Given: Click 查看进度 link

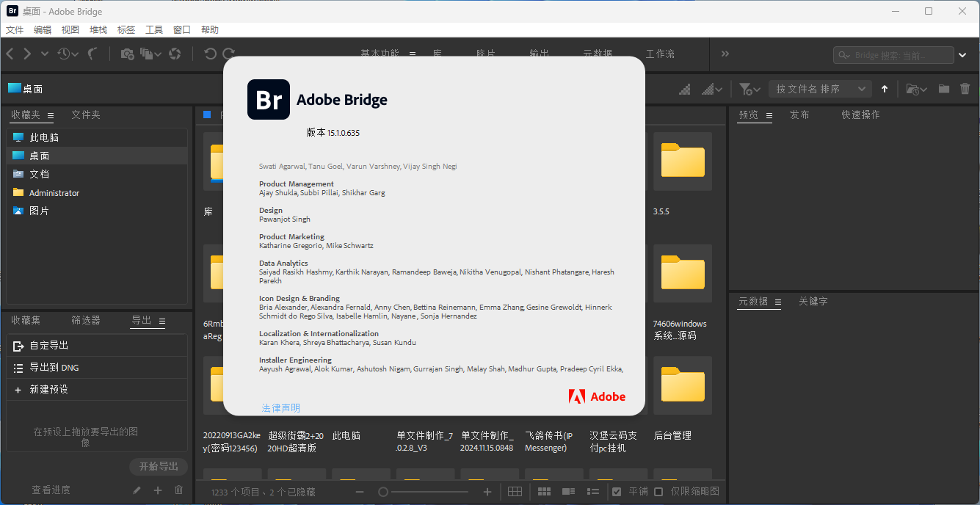Looking at the screenshot, I should click(51, 490).
